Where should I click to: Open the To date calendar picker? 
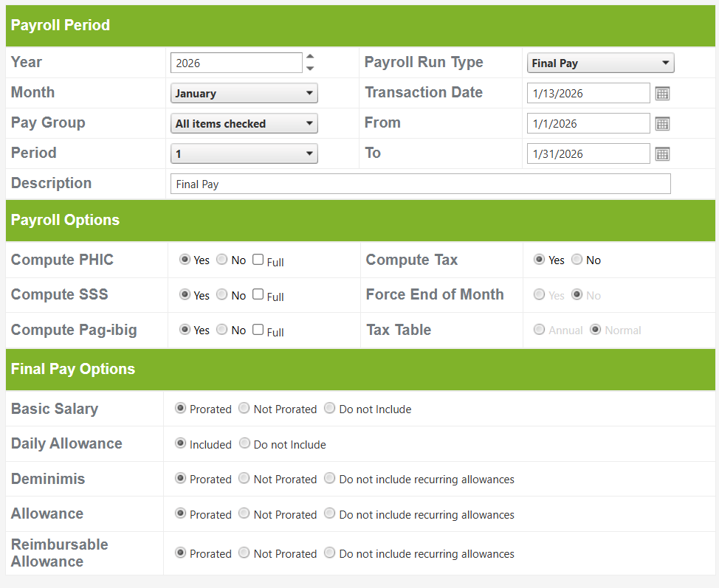pyautogui.click(x=662, y=154)
